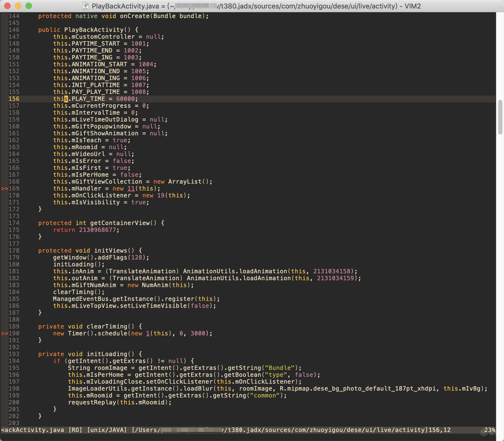Viewport: 504px width, 441px height.
Task: Click resource id 2131034159 on line 182
Action: point(336,278)
